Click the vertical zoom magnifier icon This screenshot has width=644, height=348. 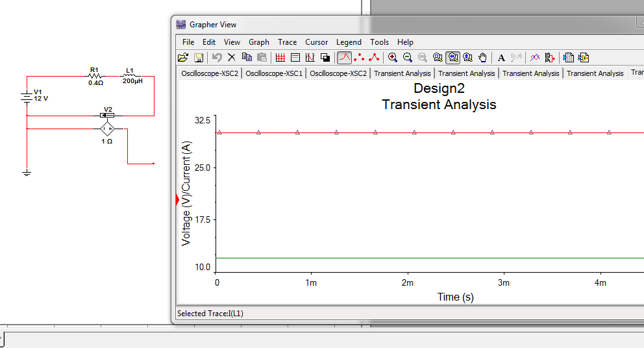click(468, 58)
